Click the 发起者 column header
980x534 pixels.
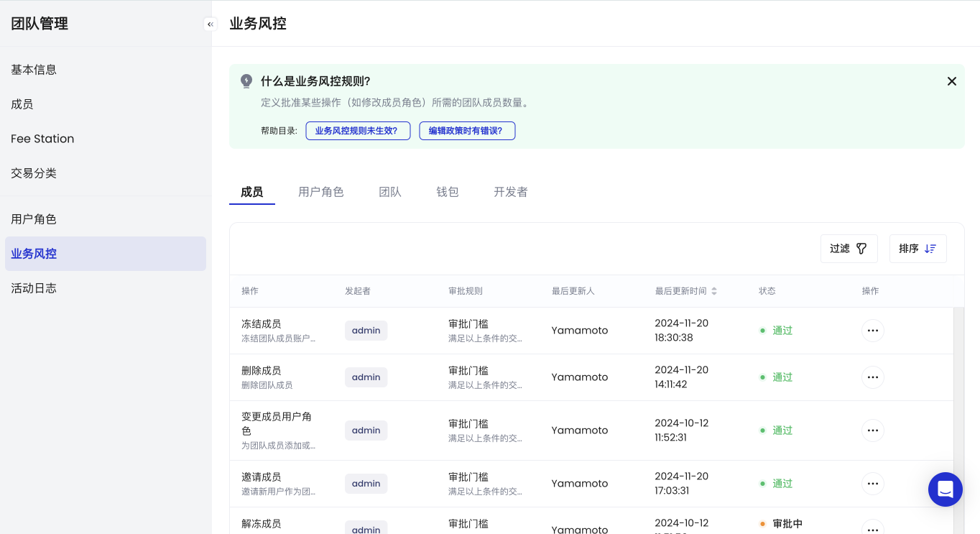coord(358,291)
